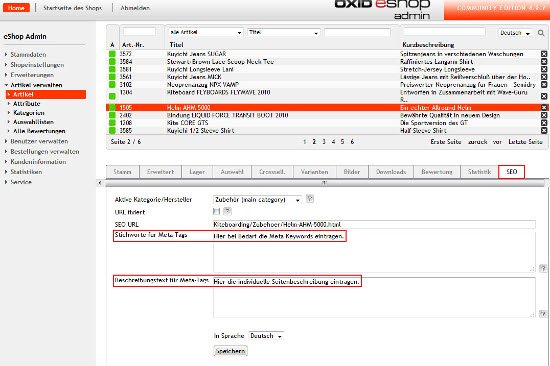Open the article type filter dropdown

(x=205, y=32)
